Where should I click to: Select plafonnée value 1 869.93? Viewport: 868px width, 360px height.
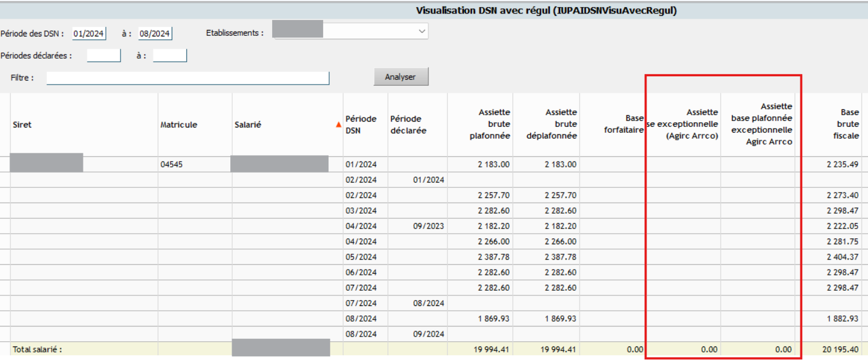pyautogui.click(x=494, y=318)
